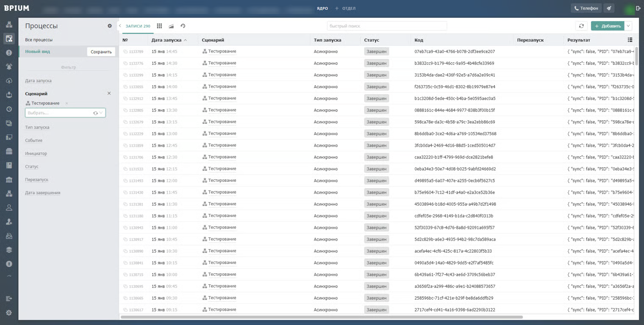Switch to grid cards view icon
The image size is (644, 325).
pyautogui.click(x=159, y=26)
